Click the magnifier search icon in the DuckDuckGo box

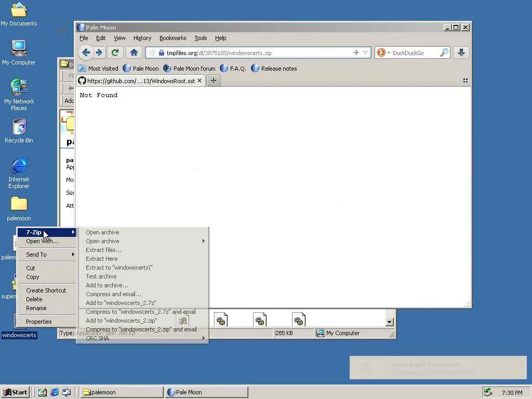444,52
